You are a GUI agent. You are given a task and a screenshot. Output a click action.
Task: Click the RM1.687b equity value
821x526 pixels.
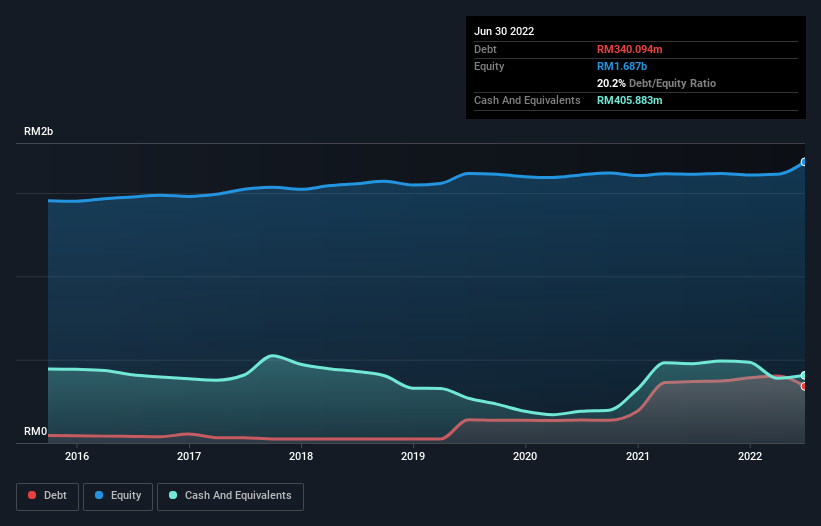click(x=622, y=66)
